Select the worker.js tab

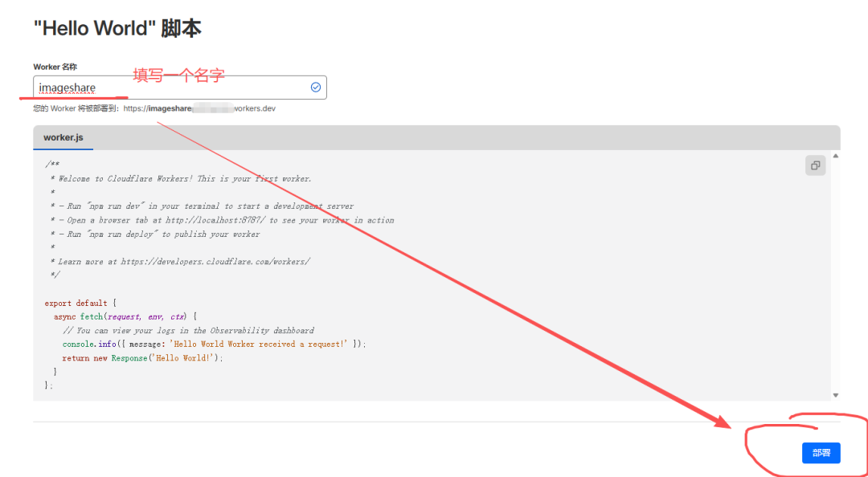click(63, 137)
